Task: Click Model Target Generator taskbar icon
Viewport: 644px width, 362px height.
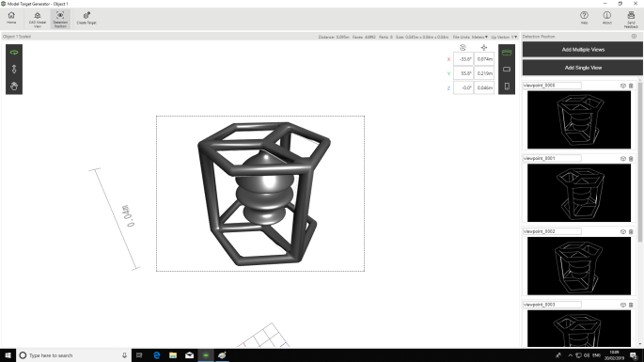Action: point(206,355)
